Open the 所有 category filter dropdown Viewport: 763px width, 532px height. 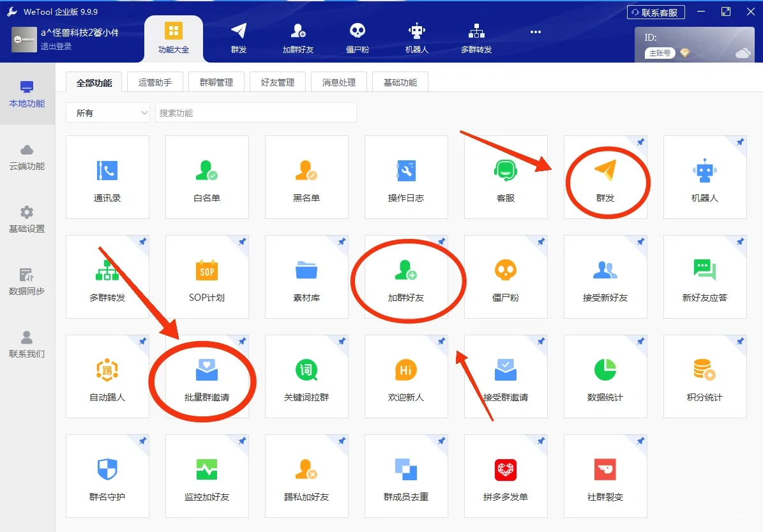coord(107,112)
